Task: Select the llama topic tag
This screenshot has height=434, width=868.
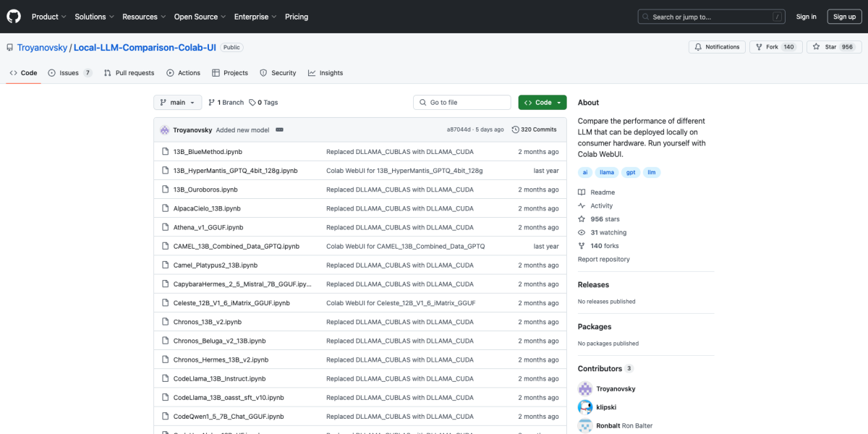Action: 607,172
